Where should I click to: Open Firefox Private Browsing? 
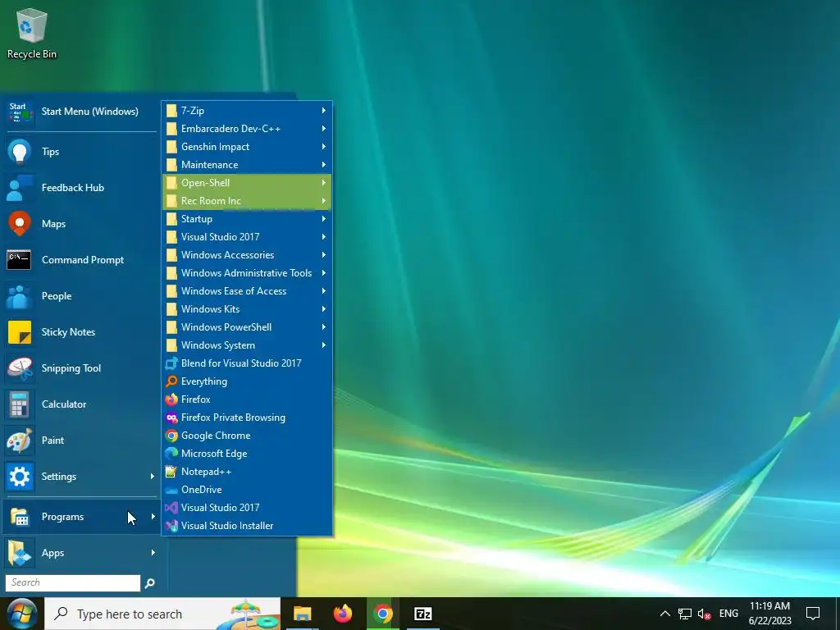[x=247, y=418]
